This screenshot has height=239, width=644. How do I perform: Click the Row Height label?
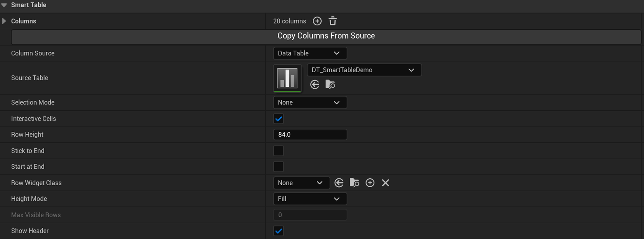point(27,135)
